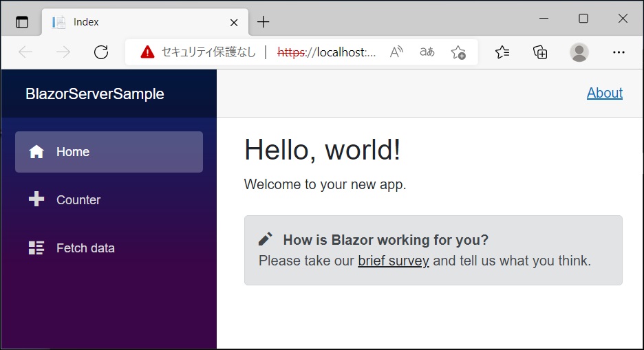Go forward to next page

click(63, 52)
